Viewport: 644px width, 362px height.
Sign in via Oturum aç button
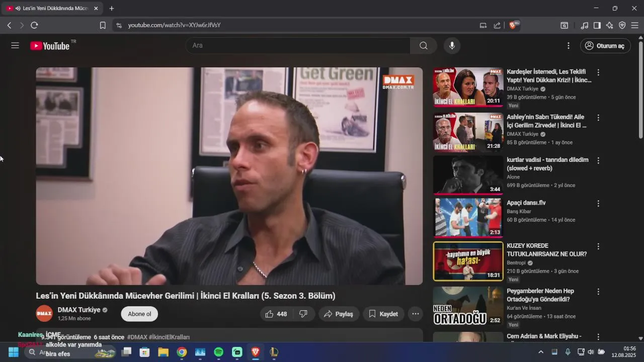coord(605,46)
